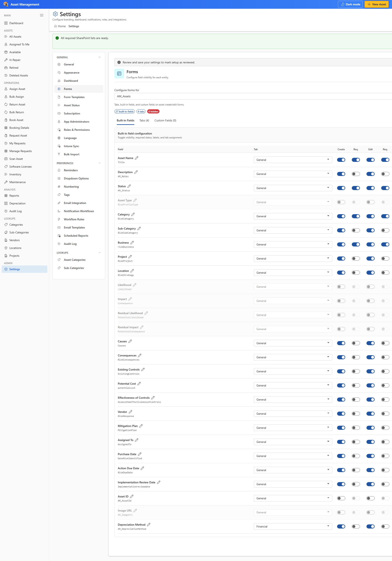Click pencil icon next to Purchase Date
The image size is (392, 561).
pos(140,454)
